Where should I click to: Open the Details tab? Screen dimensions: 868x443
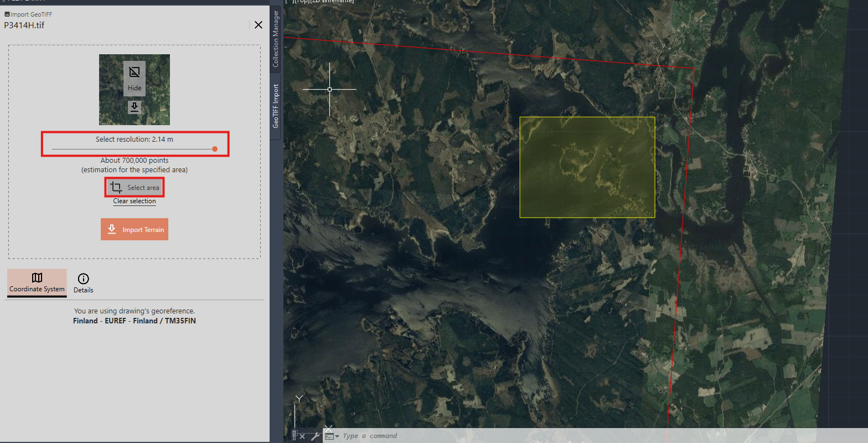click(x=84, y=283)
